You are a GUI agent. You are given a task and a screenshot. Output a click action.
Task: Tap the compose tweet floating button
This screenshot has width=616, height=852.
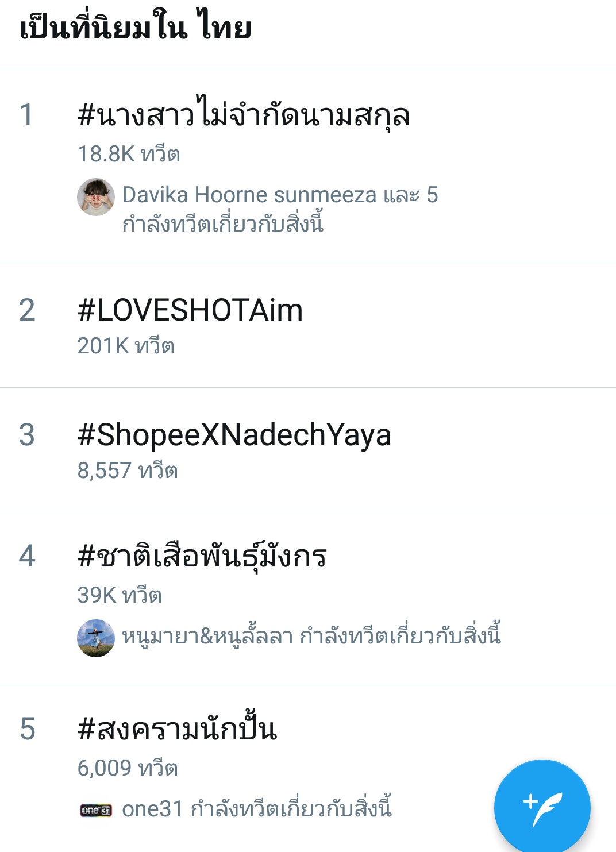point(542,807)
